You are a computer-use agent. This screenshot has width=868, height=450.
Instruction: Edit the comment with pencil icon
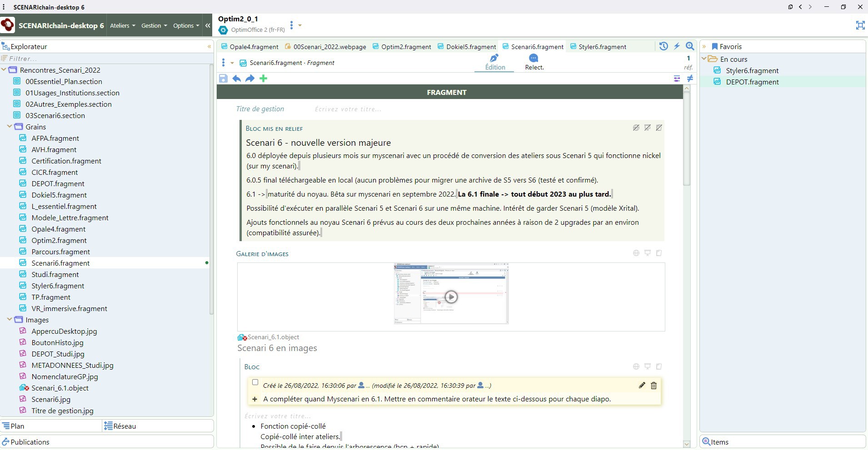(642, 386)
